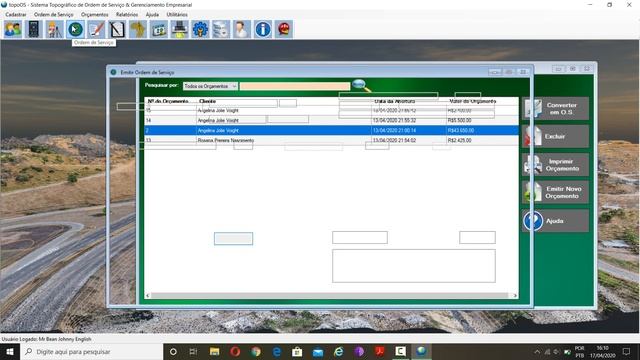Click the Excluir button
640x360 pixels.
pos(556,136)
